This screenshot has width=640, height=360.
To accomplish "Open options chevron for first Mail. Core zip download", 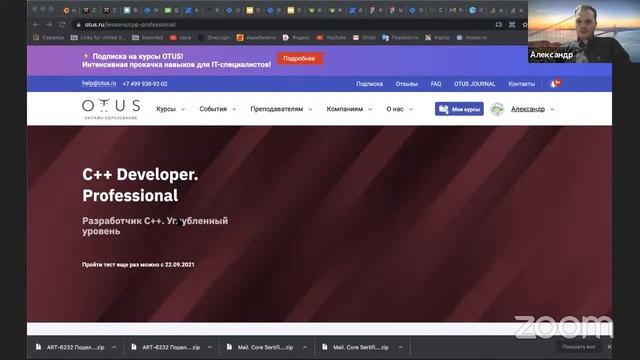I will (305, 347).
